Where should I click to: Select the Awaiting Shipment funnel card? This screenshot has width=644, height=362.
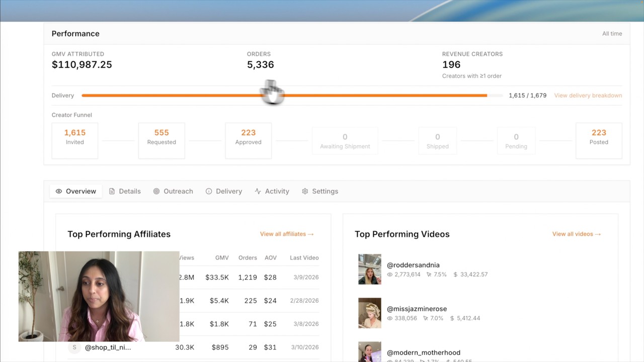point(345,141)
